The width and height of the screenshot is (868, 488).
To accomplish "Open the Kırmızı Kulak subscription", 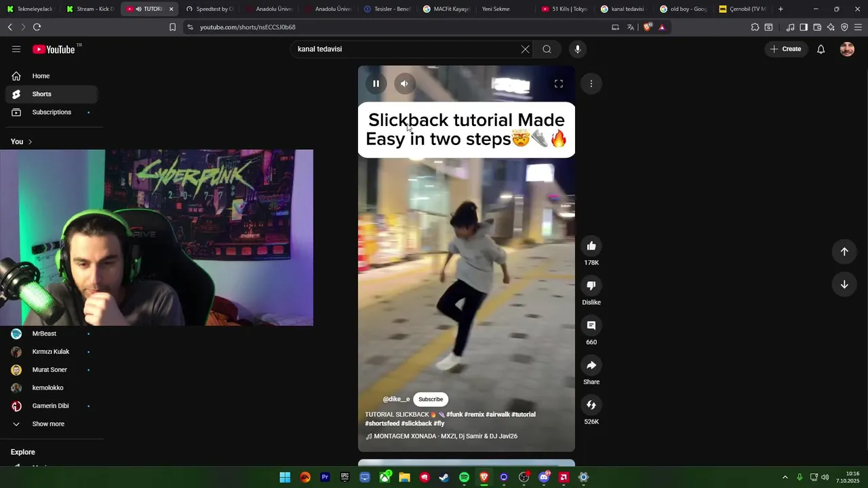I will click(52, 352).
